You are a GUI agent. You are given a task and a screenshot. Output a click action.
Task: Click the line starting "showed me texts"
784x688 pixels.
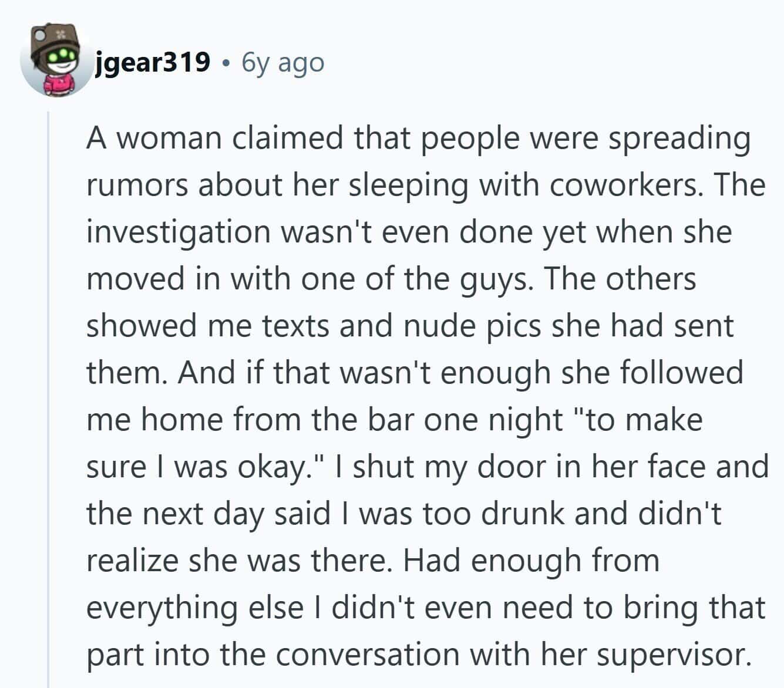(410, 327)
